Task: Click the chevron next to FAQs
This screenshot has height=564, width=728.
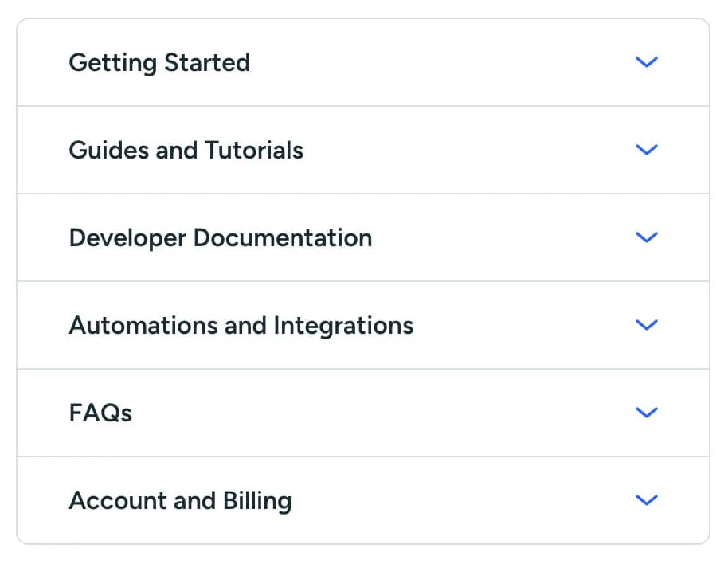Action: 647,413
